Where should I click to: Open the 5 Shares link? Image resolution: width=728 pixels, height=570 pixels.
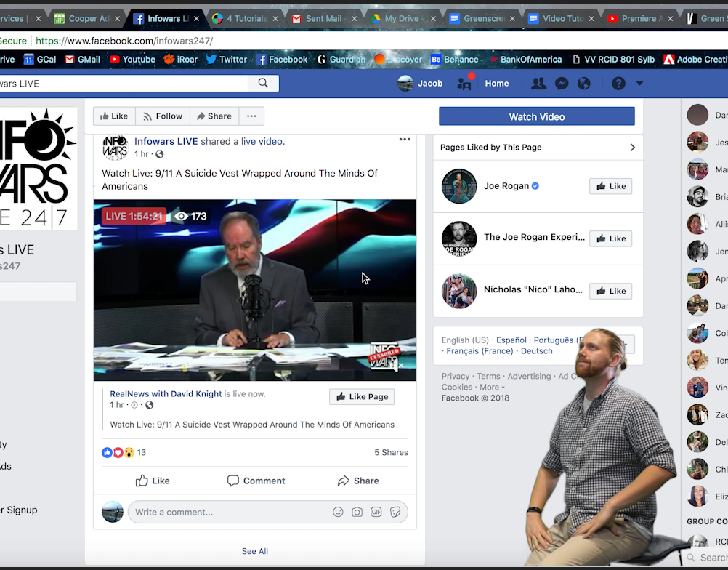tap(391, 452)
